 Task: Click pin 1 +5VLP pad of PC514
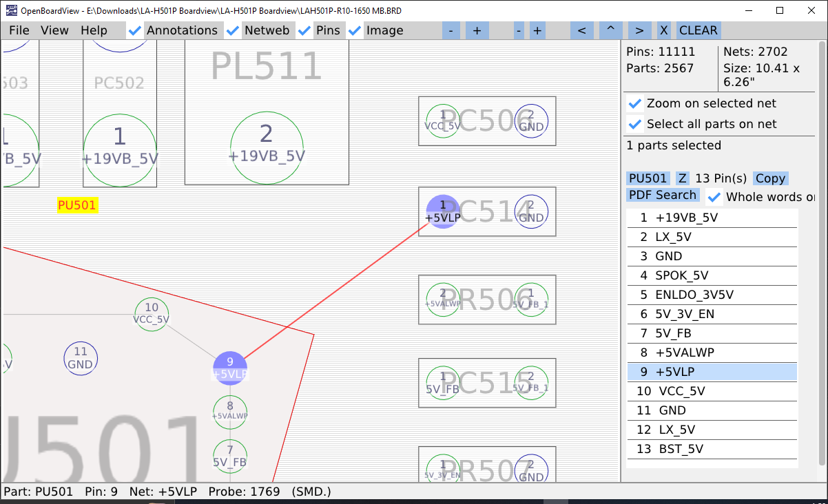pyautogui.click(x=443, y=211)
